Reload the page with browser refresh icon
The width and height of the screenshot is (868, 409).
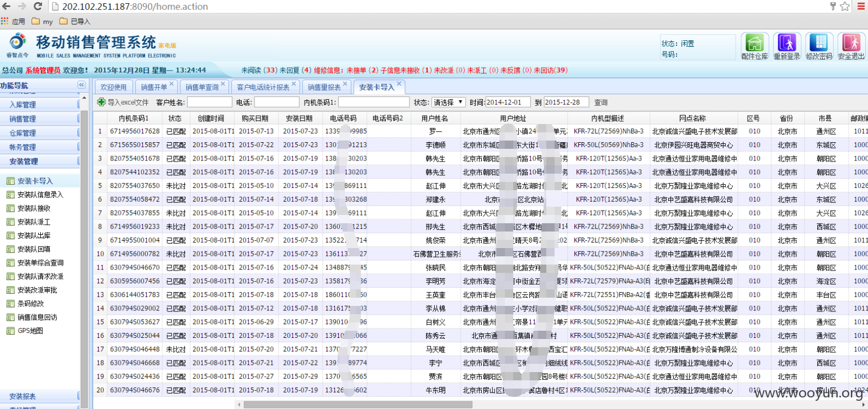click(x=38, y=6)
